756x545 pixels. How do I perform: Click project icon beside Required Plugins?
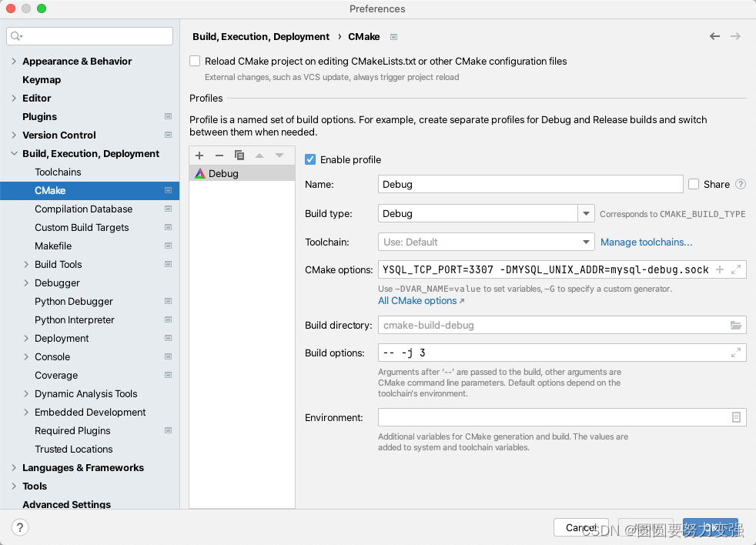pos(169,431)
